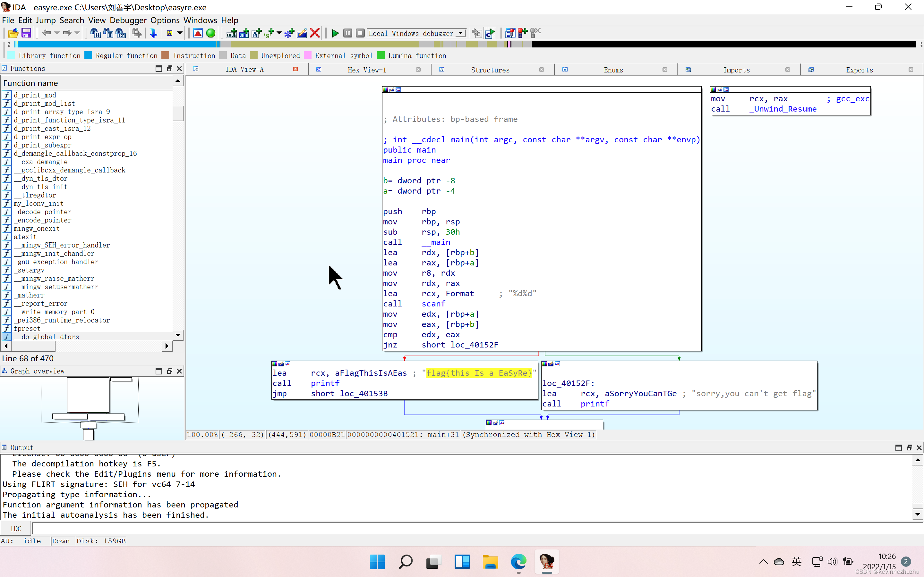Expand the back-navigation history dropdown arrow

(x=57, y=33)
